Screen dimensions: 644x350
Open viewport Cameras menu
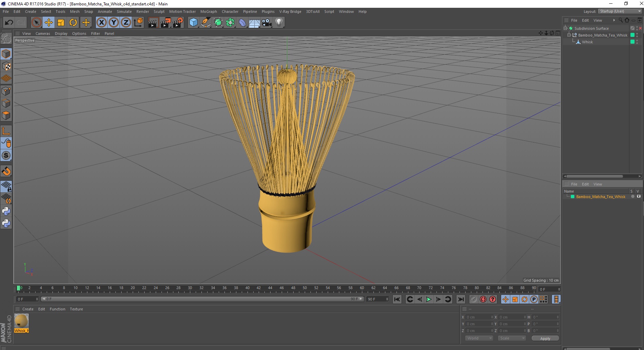click(x=43, y=34)
